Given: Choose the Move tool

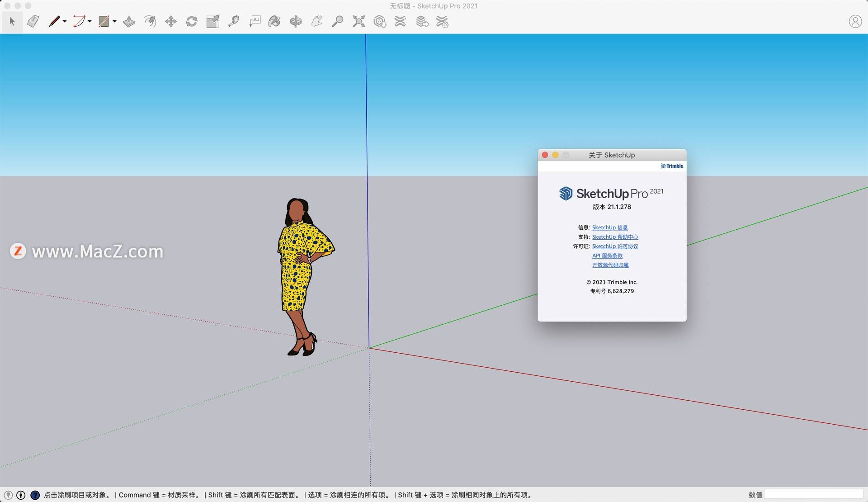Looking at the screenshot, I should (171, 21).
